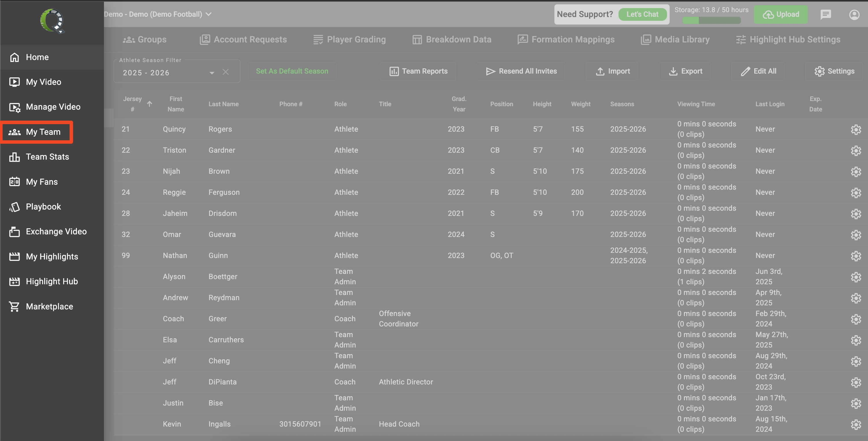
Task: Click the green Upload button
Action: click(x=781, y=14)
